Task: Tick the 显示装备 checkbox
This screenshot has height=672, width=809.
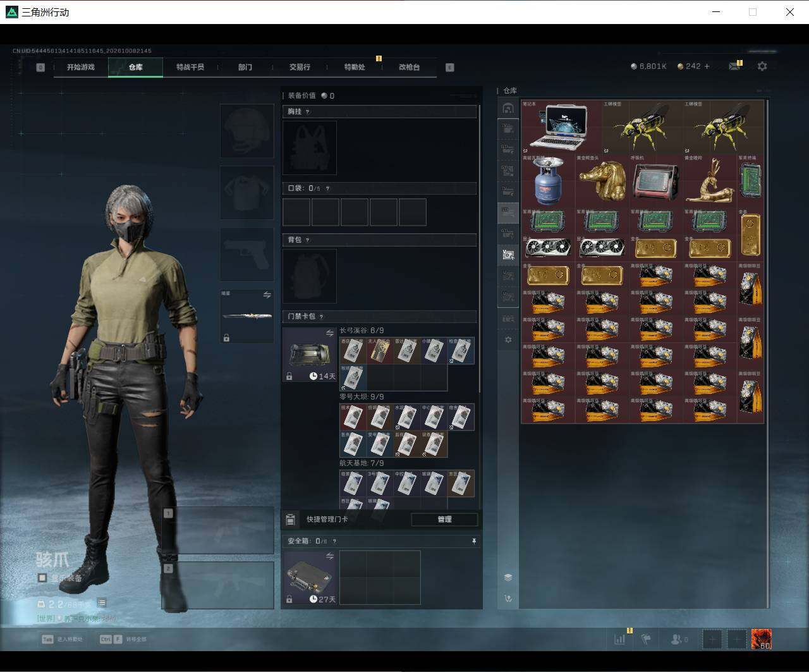Action: (x=42, y=578)
